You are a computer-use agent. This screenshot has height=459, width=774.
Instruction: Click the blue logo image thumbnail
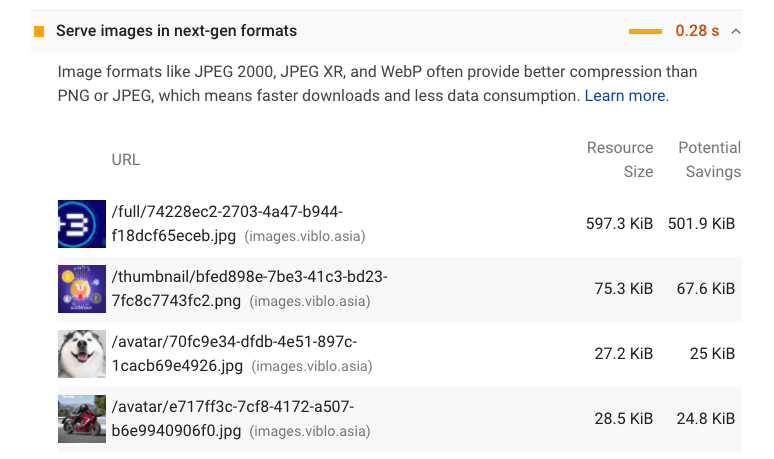[82, 224]
